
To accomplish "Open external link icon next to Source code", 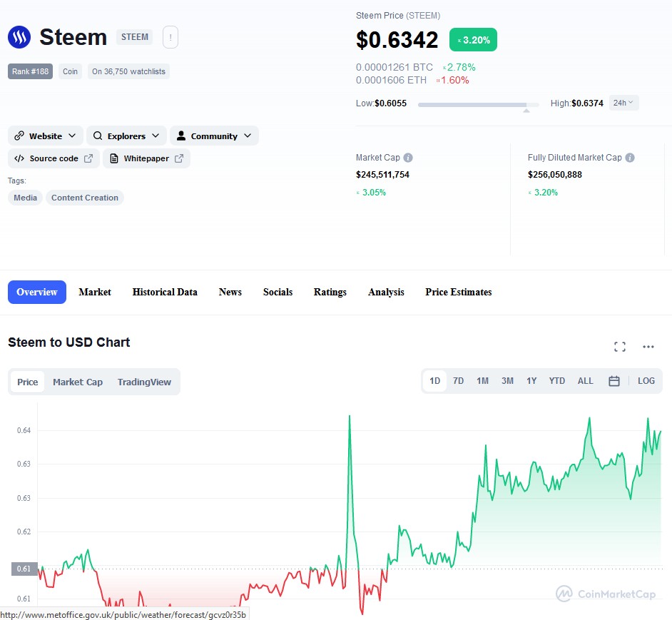I will point(88,158).
